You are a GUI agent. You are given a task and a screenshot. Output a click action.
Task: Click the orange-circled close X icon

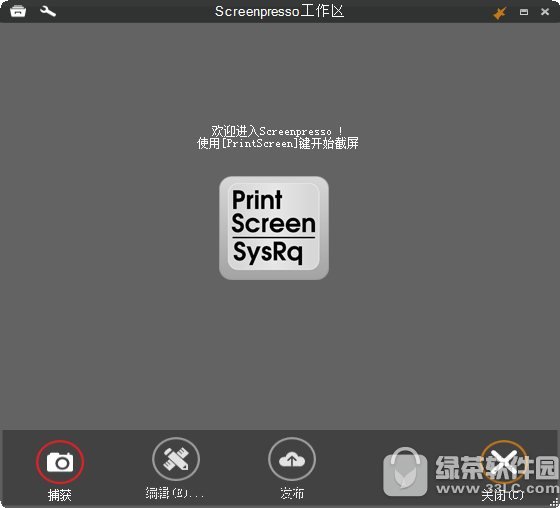point(504,462)
